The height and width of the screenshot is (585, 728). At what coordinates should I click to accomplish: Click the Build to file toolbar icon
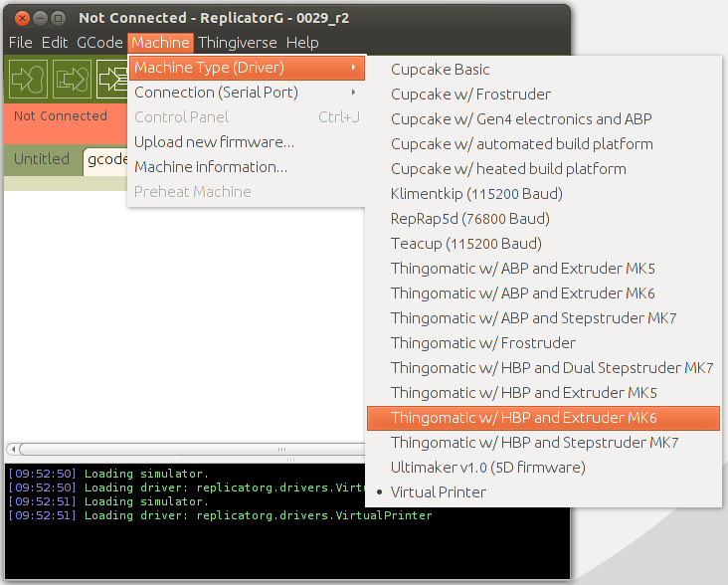tap(71, 79)
